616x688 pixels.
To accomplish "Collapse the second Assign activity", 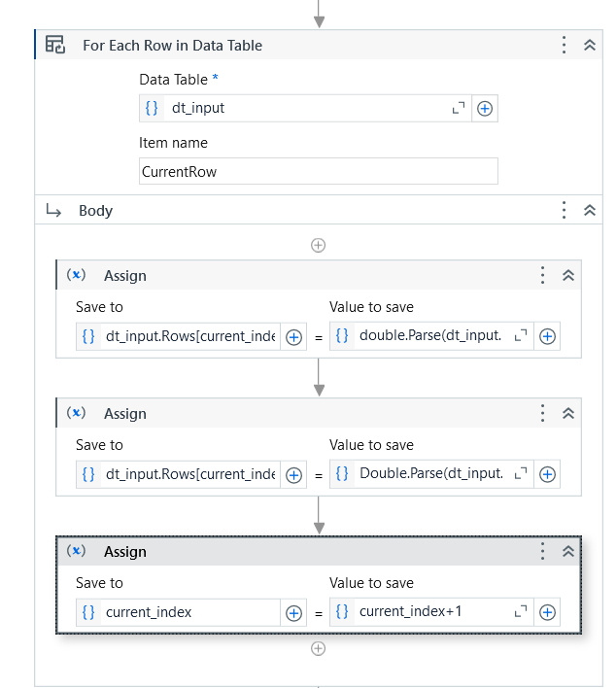I will [x=568, y=413].
